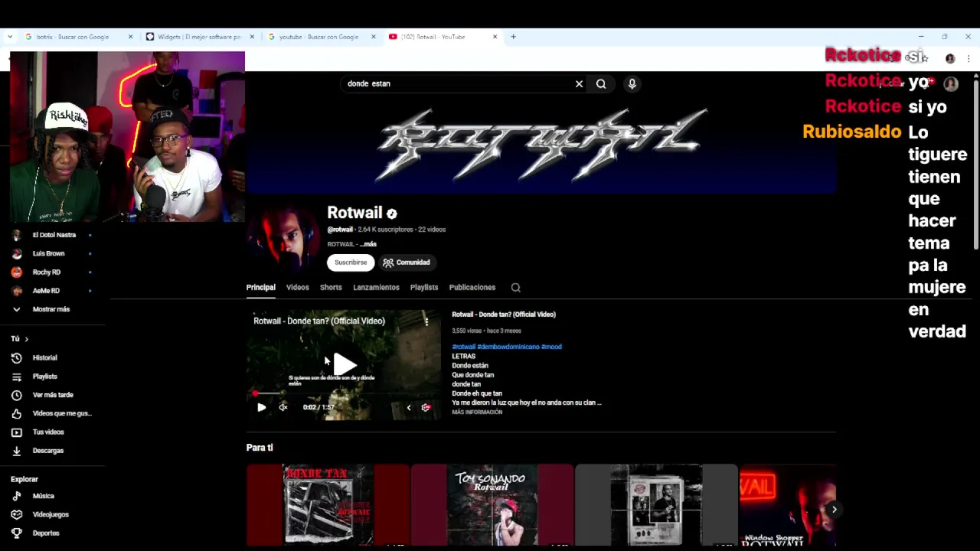Close the 'youtube - Buscar con Google' tab
Viewport: 980px width, 551px height.
pos(374,37)
